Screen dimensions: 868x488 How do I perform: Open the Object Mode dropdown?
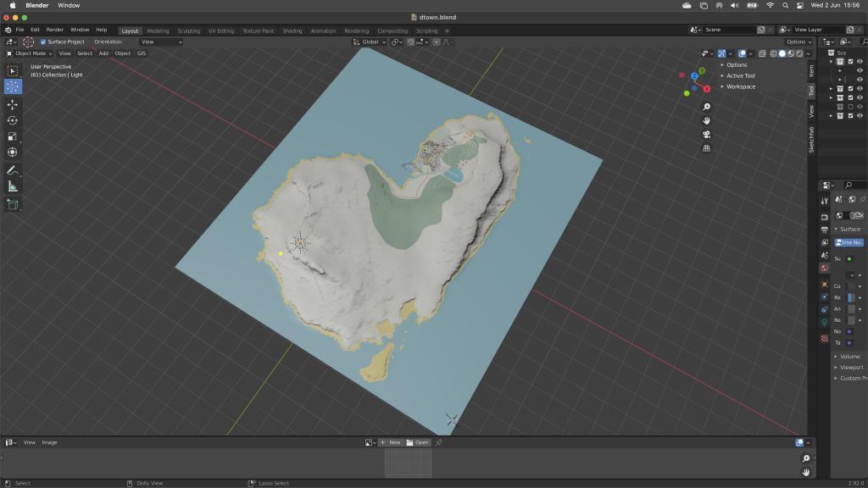tap(30, 53)
